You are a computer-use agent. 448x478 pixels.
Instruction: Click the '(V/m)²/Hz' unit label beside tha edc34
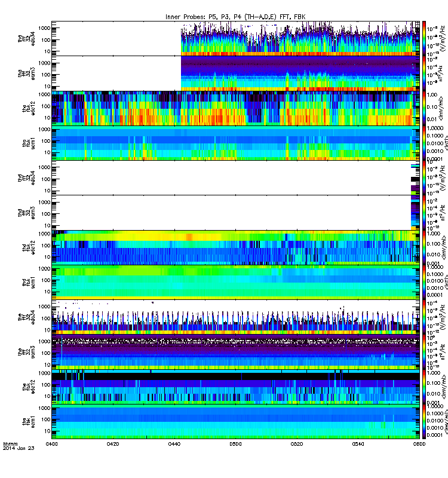tap(443, 38)
